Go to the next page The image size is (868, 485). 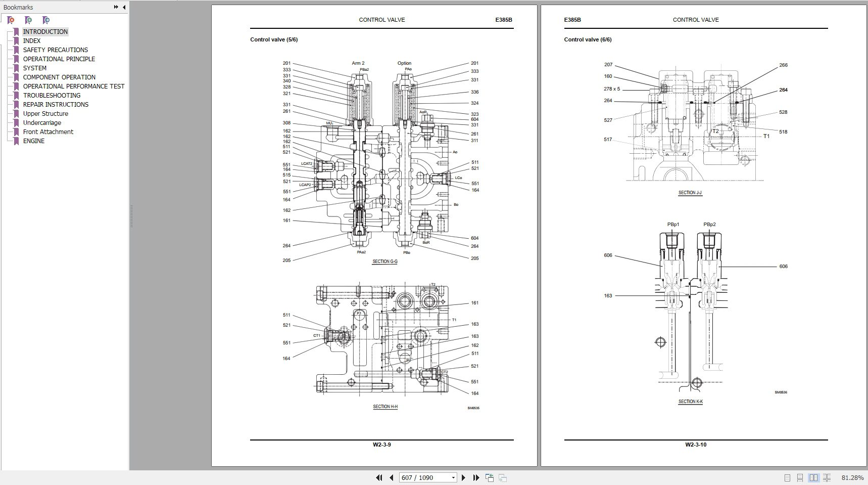(x=464, y=477)
